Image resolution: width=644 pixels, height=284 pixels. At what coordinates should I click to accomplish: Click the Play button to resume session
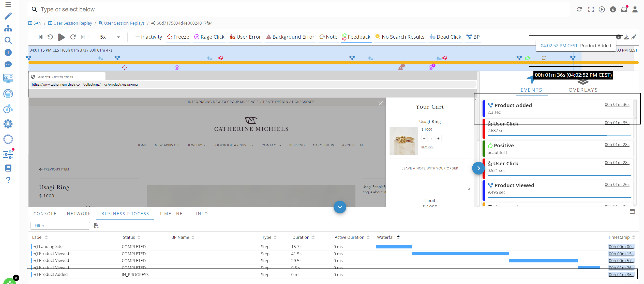coord(61,37)
